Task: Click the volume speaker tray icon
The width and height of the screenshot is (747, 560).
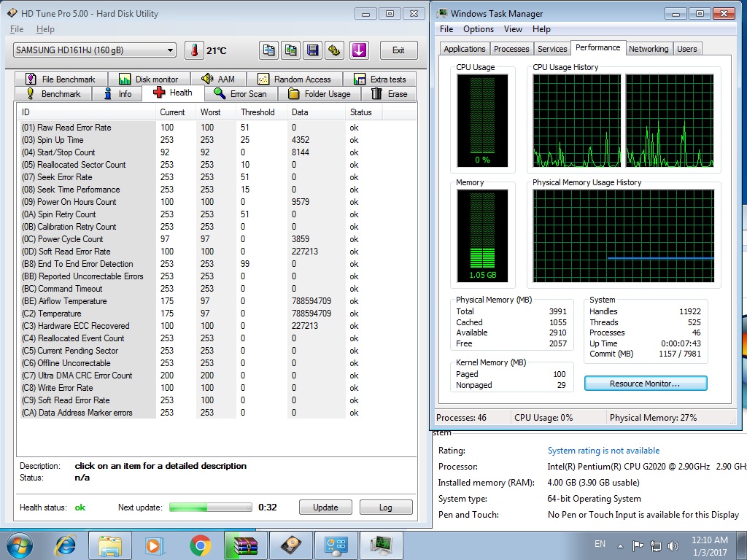Action: click(x=673, y=545)
